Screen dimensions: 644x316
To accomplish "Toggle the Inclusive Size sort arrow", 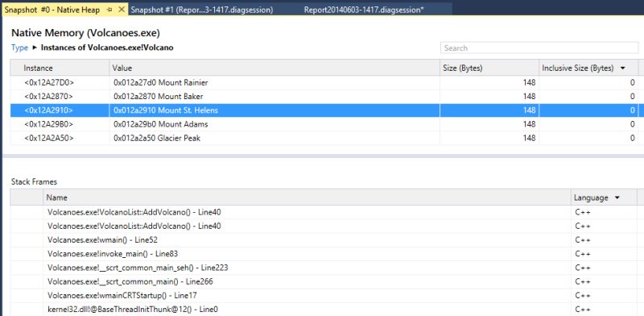I will click(622, 69).
